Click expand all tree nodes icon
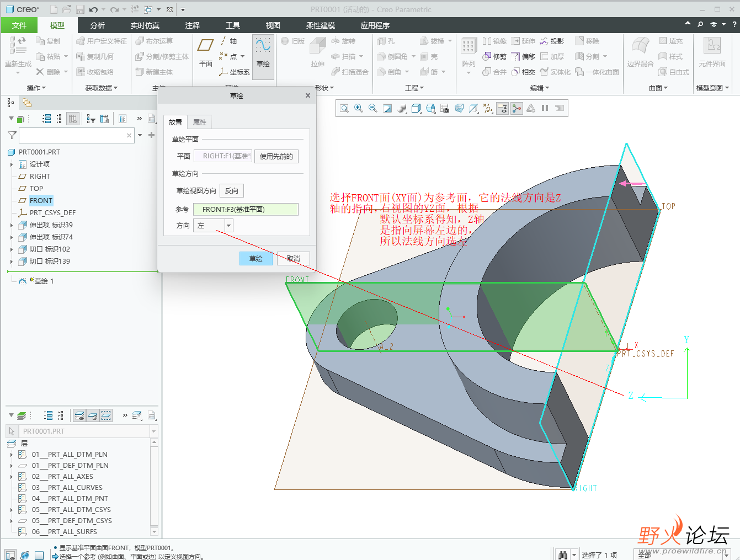 [47, 119]
